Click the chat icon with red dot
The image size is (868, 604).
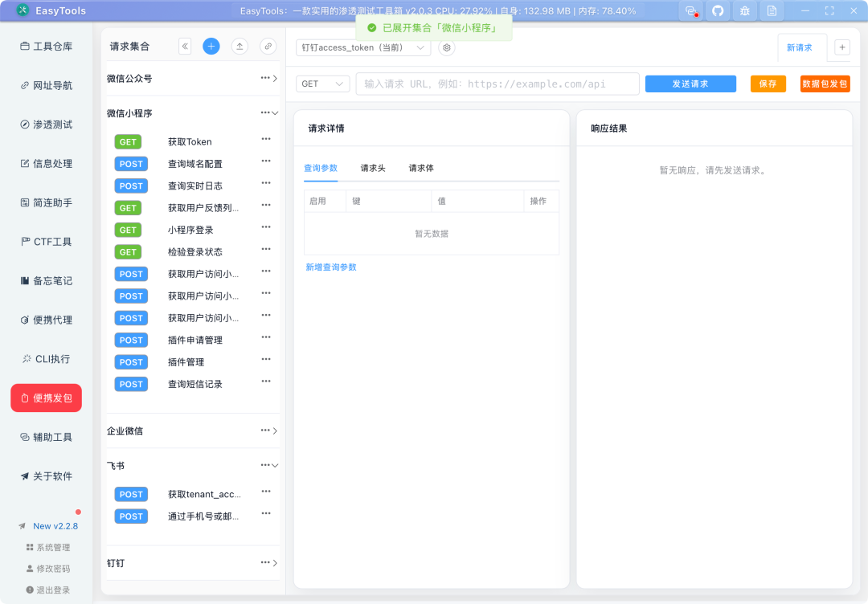pos(691,11)
